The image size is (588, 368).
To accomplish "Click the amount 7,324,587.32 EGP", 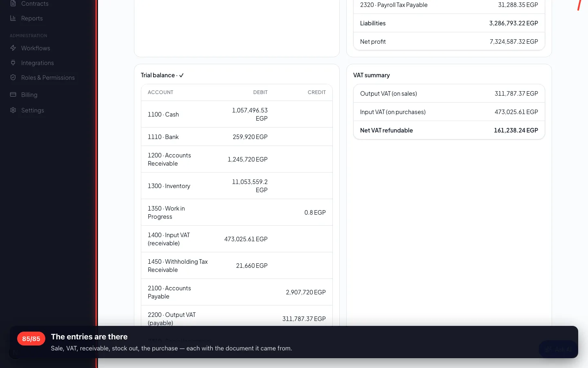I will click(x=514, y=42).
